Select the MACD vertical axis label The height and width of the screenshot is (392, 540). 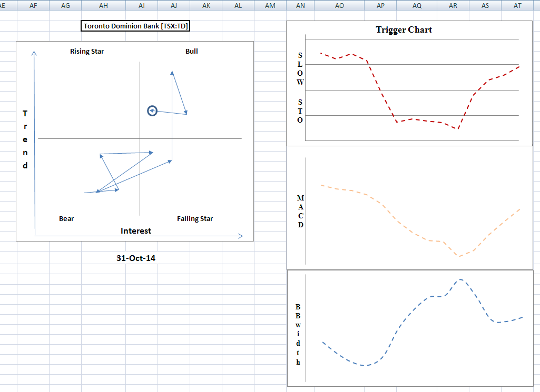(x=301, y=211)
